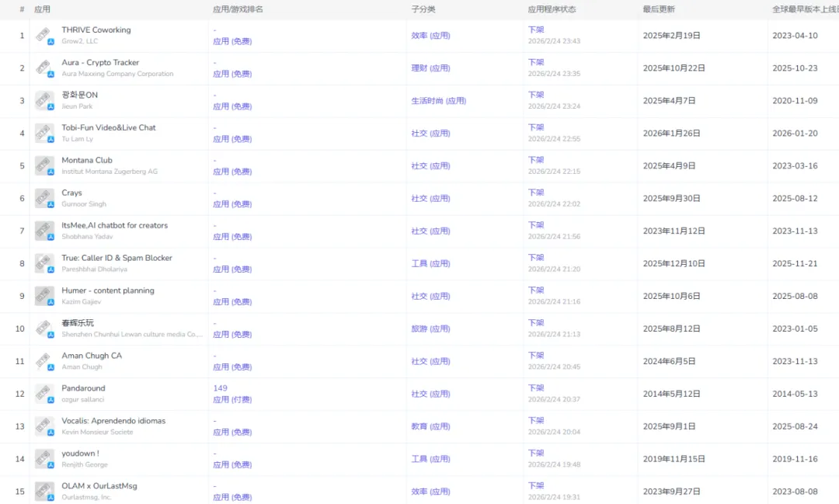Image resolution: width=839 pixels, height=504 pixels.
Task: Open the Vocalis app icon
Action: pos(44,427)
